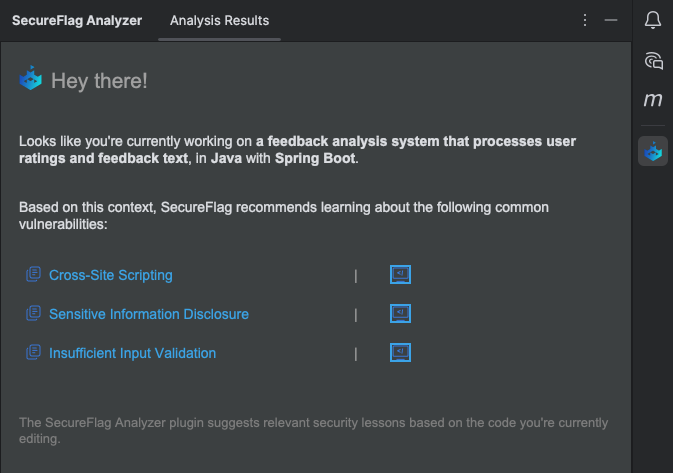Launch the lab for Sensitive Information Disclosure
The image size is (673, 473).
coord(400,314)
